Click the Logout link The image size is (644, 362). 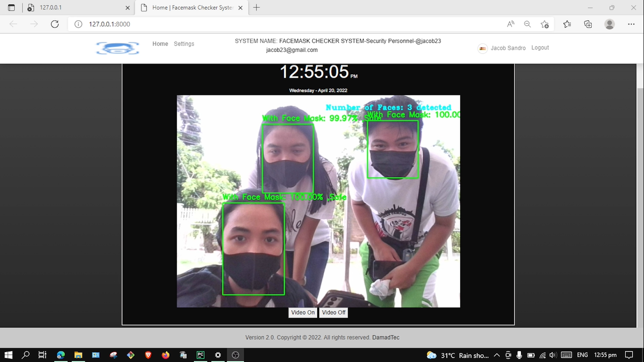(x=540, y=48)
